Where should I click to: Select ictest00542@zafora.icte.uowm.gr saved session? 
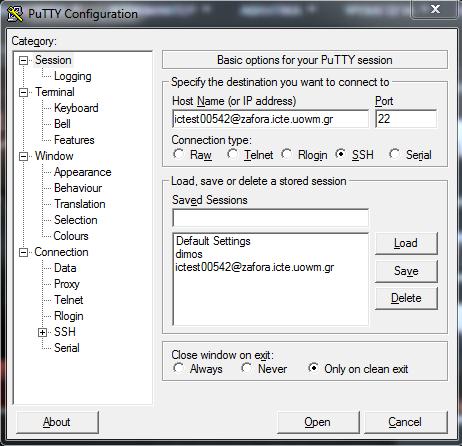click(x=255, y=267)
